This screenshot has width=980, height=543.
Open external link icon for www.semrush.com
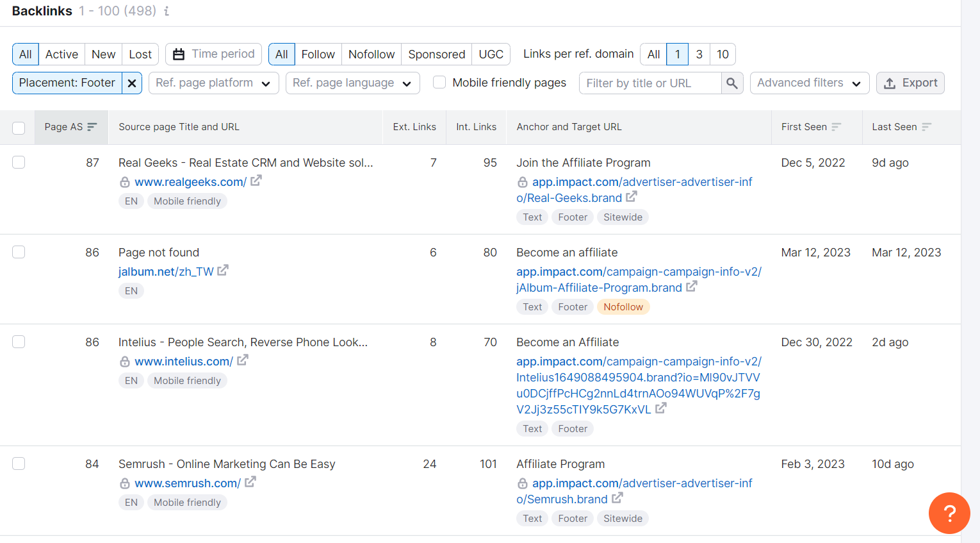[250, 482]
